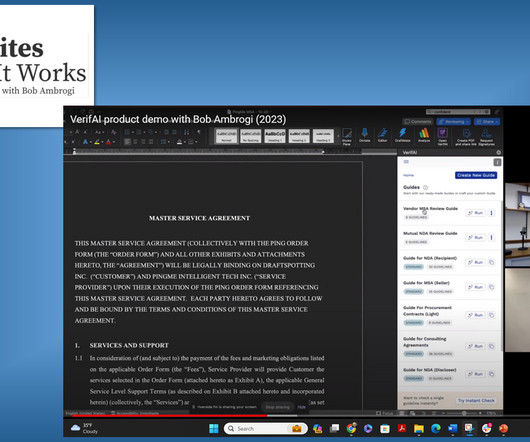Apply the red font color
The width and height of the screenshot is (530, 442).
click(x=108, y=142)
